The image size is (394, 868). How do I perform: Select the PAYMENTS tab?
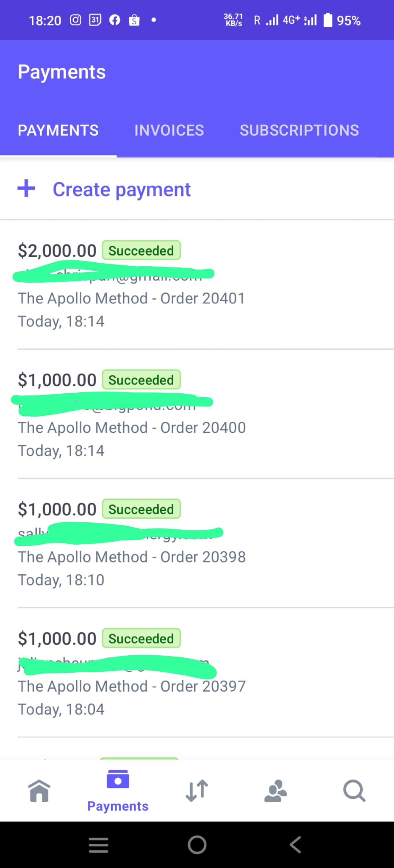(x=58, y=130)
